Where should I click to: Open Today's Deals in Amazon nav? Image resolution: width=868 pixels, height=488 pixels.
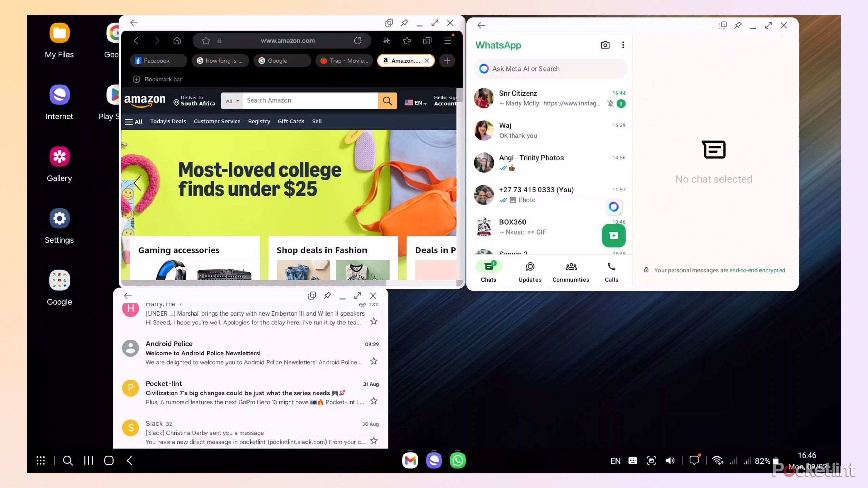168,121
